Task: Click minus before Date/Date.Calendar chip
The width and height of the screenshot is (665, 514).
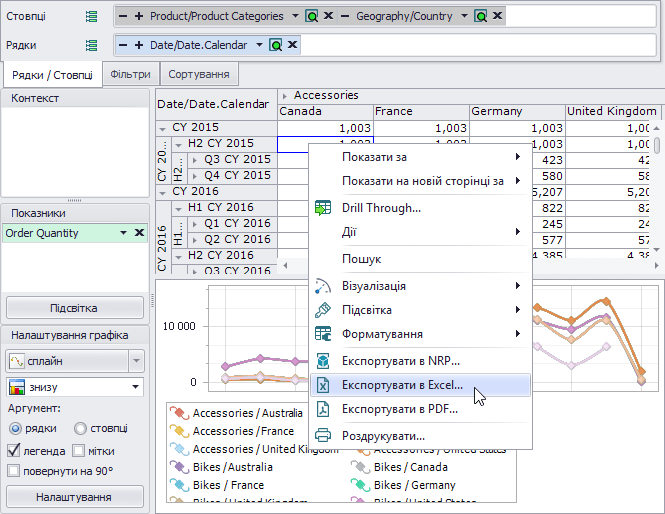Action: click(x=123, y=45)
